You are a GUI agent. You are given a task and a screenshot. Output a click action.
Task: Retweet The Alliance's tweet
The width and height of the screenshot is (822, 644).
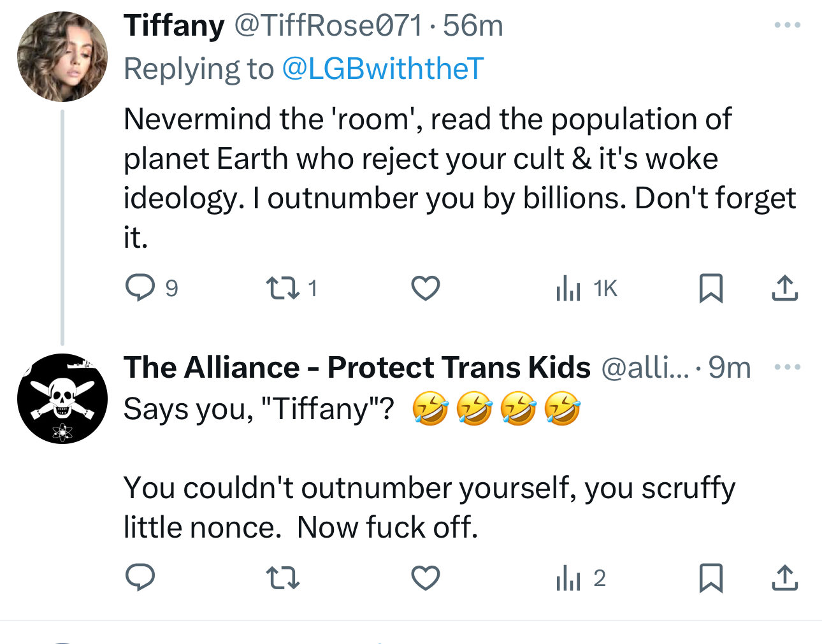pos(282,578)
